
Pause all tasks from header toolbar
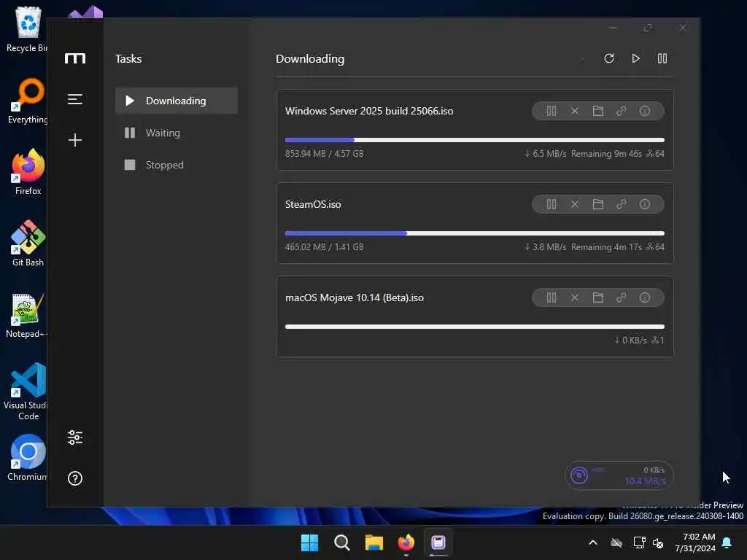[x=662, y=58]
